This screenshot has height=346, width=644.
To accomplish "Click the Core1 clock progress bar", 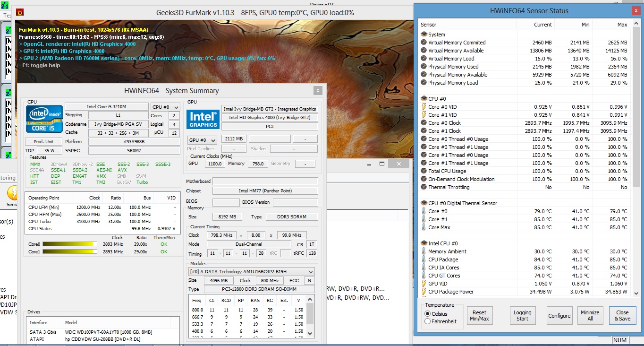I will 69,252.
